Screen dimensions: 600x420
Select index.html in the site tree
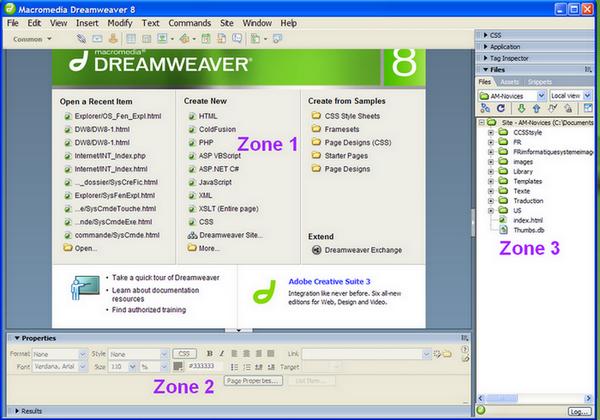tap(528, 220)
